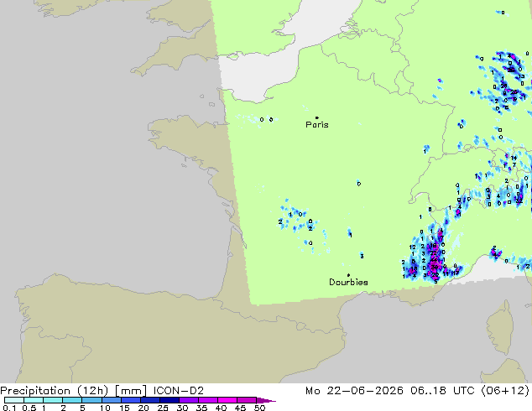Click the '0.5' legend value label
This screenshot has width=532, height=411.
coord(29,408)
